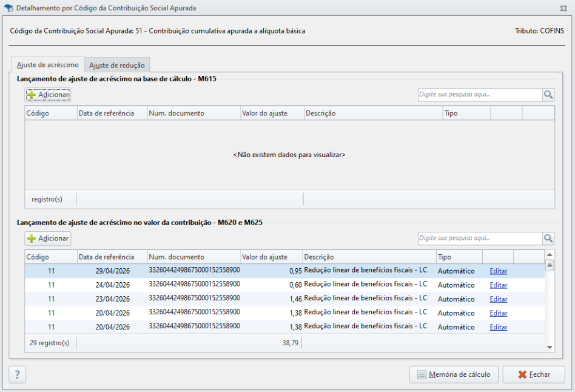Switch to the Ajuste de redução tab
The image size is (575, 392).
[117, 65]
